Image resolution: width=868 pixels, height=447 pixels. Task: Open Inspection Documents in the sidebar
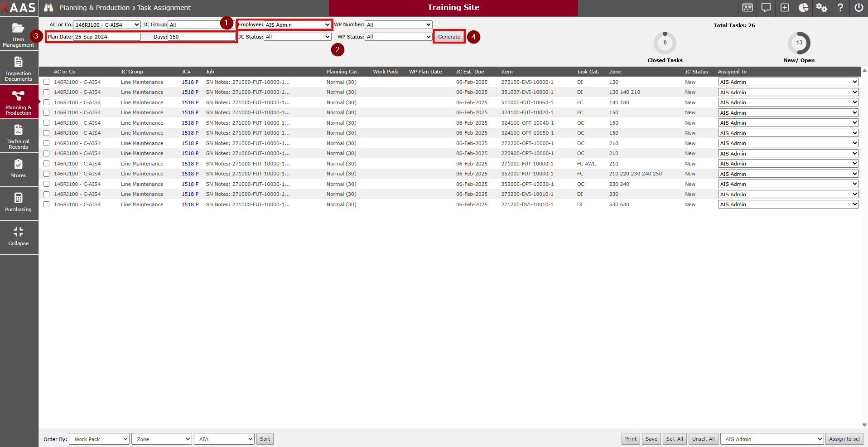tap(19, 68)
